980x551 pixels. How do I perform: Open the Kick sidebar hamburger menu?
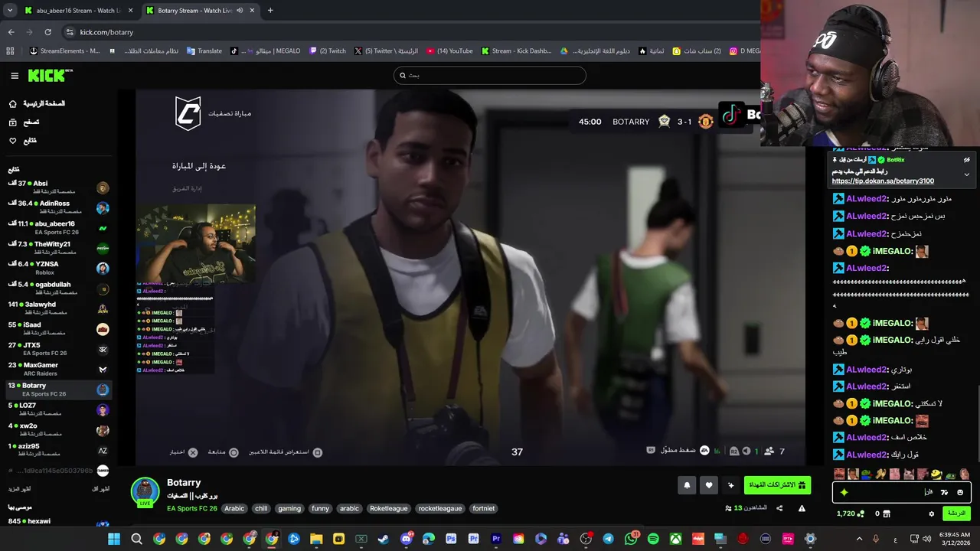[x=14, y=76]
